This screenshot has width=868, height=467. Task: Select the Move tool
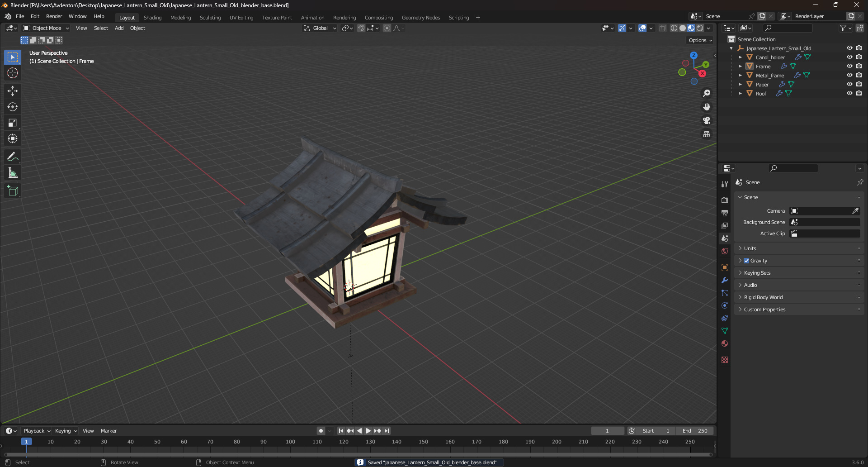point(13,91)
